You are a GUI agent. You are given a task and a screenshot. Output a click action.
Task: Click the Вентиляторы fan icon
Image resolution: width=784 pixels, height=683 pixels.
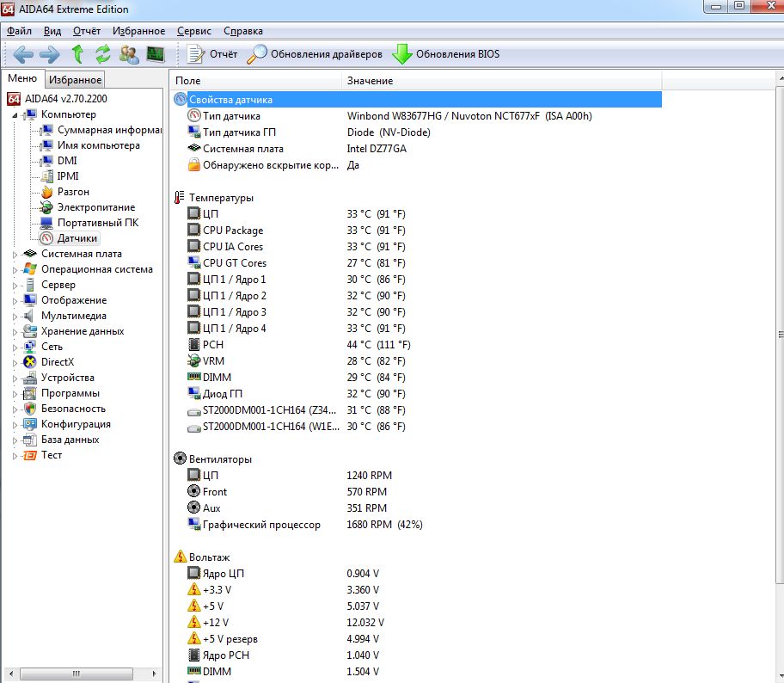click(180, 458)
